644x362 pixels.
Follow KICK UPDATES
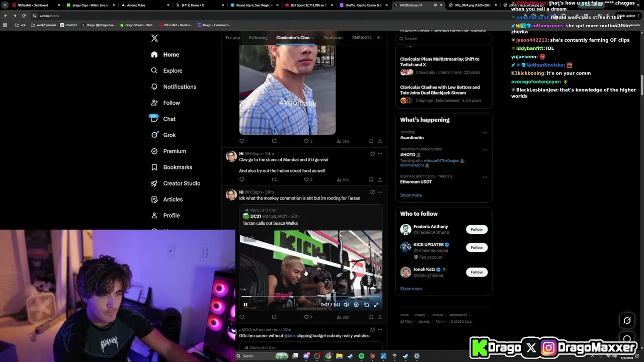pos(476,247)
